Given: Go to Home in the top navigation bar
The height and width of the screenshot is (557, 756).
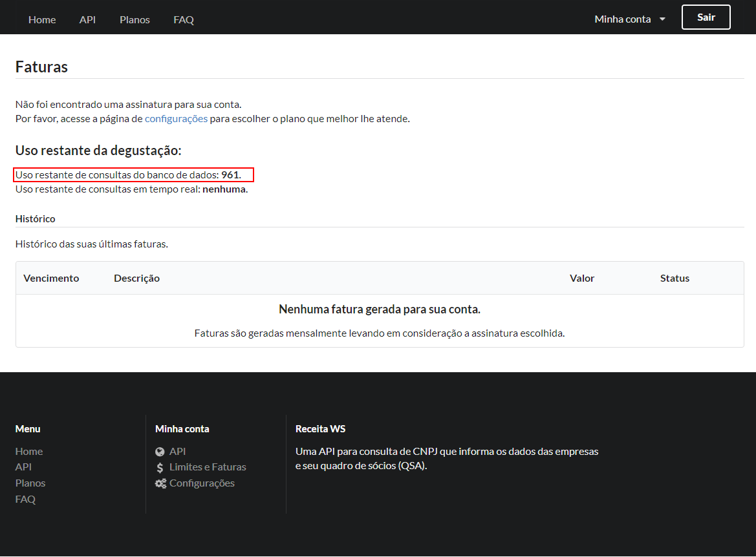Looking at the screenshot, I should pyautogui.click(x=42, y=19).
